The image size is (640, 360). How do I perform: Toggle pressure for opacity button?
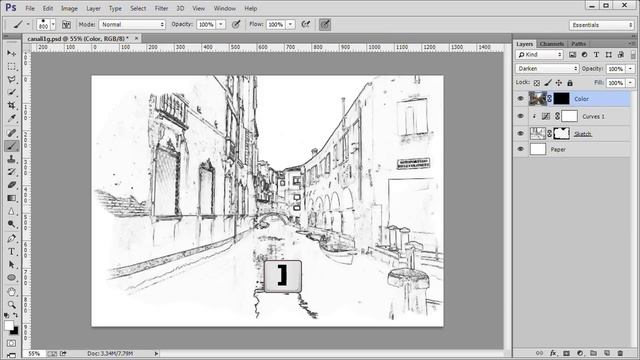(236, 24)
